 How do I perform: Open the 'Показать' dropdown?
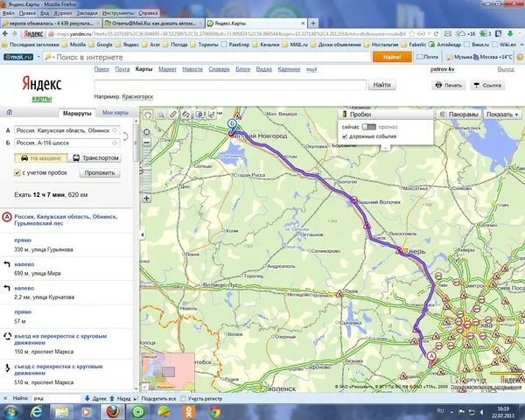(502, 115)
